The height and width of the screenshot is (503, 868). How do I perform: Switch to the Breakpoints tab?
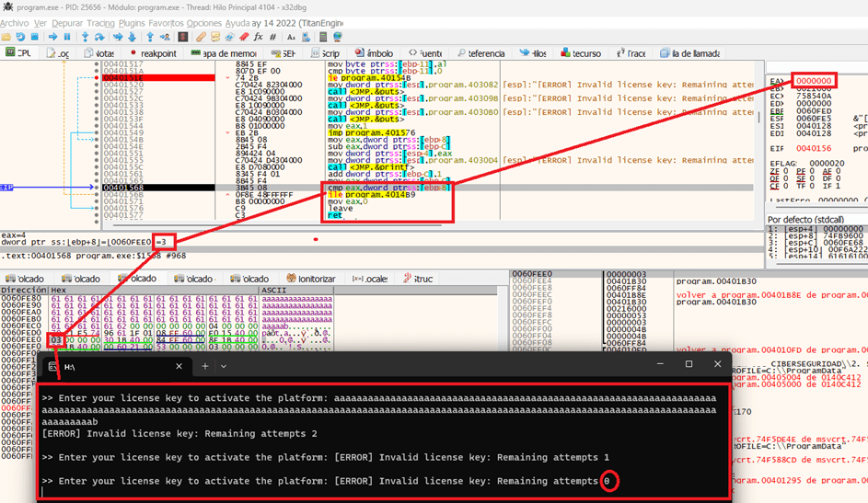click(154, 53)
